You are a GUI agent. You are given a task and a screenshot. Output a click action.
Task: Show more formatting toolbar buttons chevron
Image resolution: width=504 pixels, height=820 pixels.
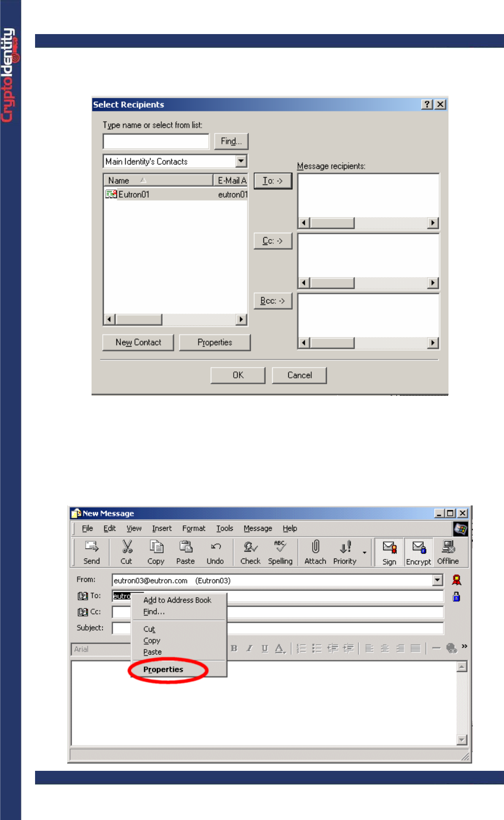tap(465, 646)
